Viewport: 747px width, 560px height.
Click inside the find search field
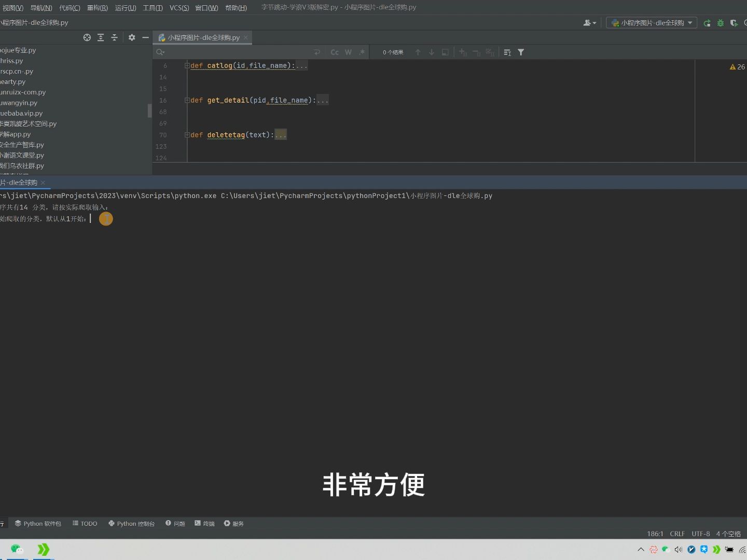pos(239,52)
